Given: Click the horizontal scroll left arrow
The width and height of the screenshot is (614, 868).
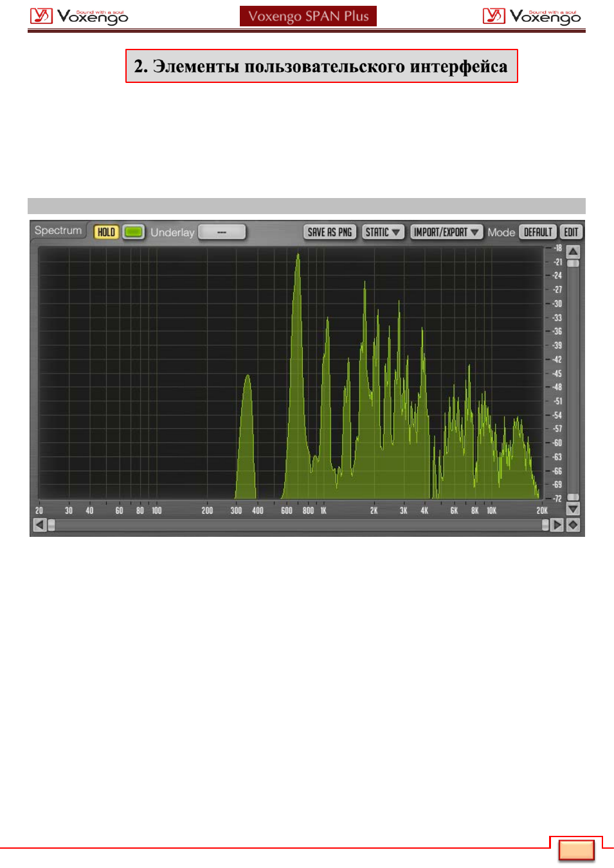Looking at the screenshot, I should [40, 525].
